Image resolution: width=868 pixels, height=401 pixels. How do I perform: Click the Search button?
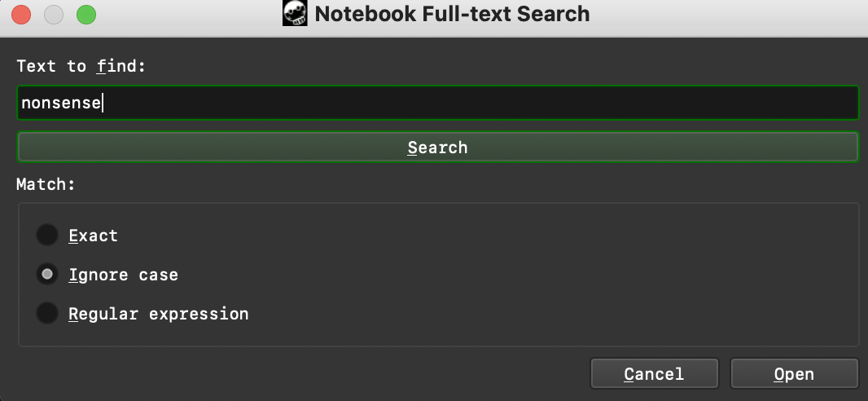(438, 147)
